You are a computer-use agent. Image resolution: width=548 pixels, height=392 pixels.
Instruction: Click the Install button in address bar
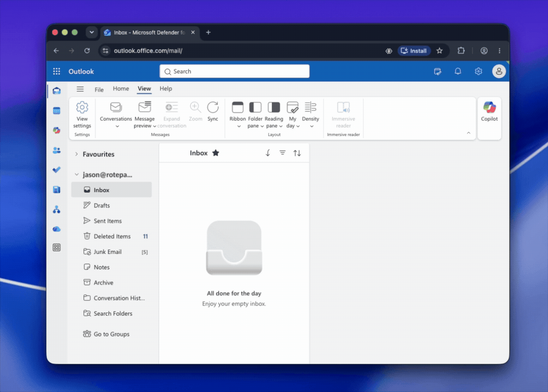(414, 51)
